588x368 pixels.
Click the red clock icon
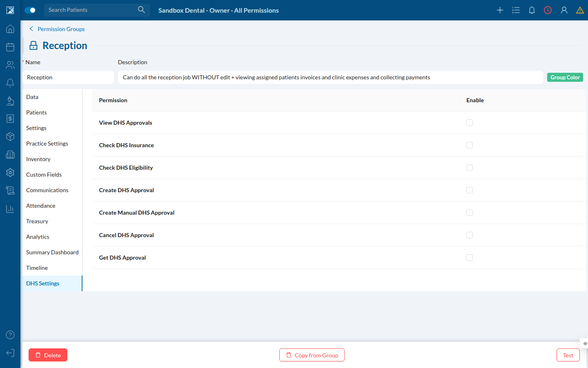548,10
